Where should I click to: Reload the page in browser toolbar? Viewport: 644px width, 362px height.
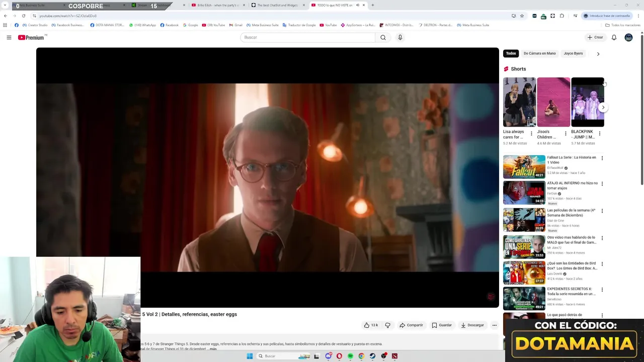23,16
